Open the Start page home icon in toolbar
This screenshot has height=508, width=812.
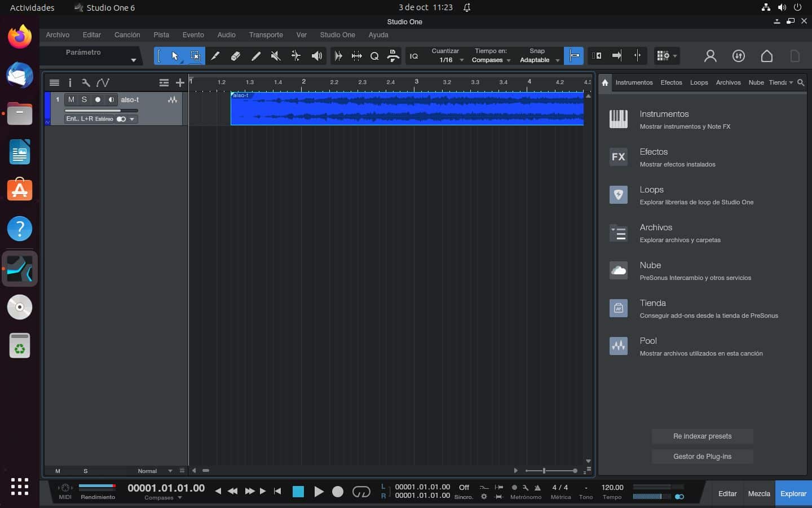click(x=767, y=56)
